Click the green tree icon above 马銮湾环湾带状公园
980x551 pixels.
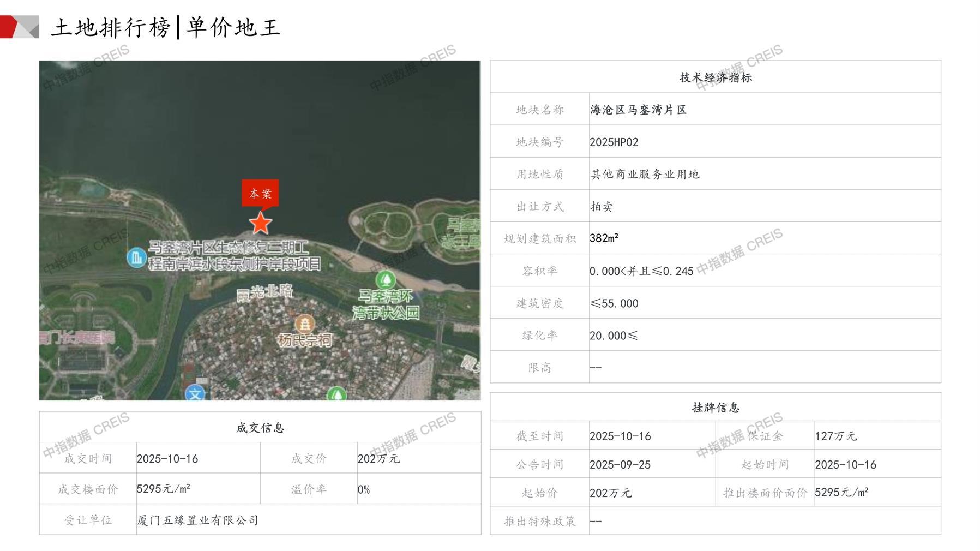pos(386,280)
